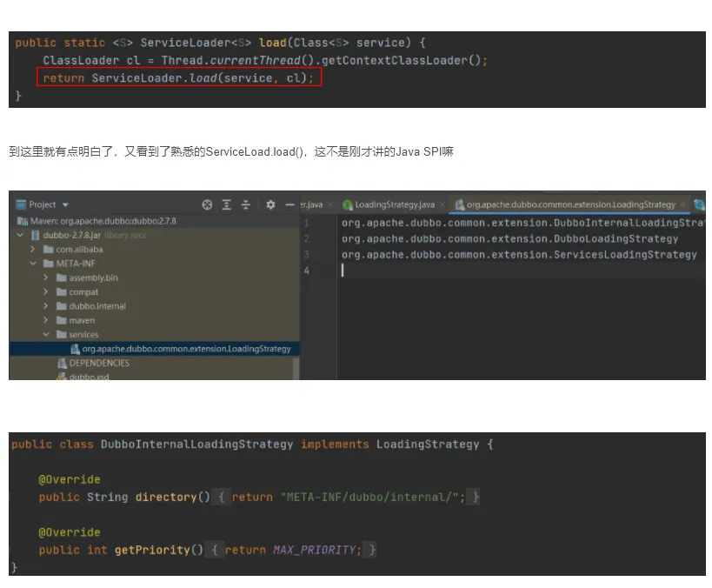Viewport: 712px width, 588px height.
Task: Expand the assembly.bin folder
Action: point(45,277)
